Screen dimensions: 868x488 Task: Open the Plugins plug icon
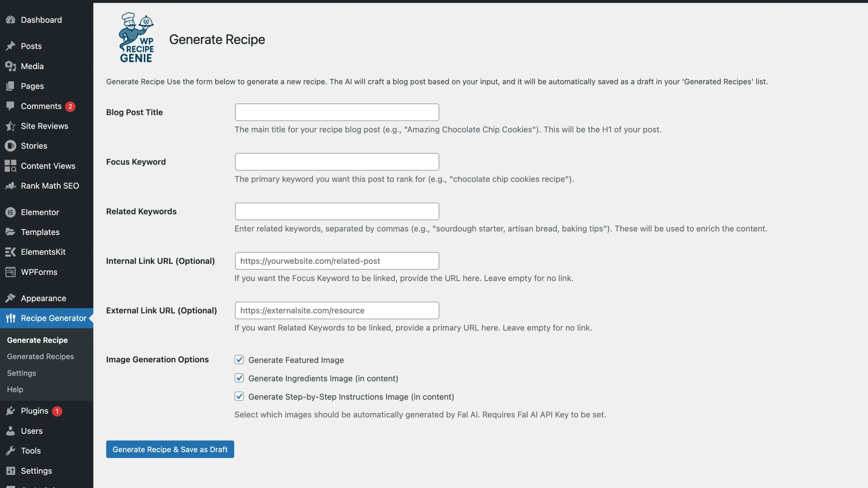pos(11,411)
